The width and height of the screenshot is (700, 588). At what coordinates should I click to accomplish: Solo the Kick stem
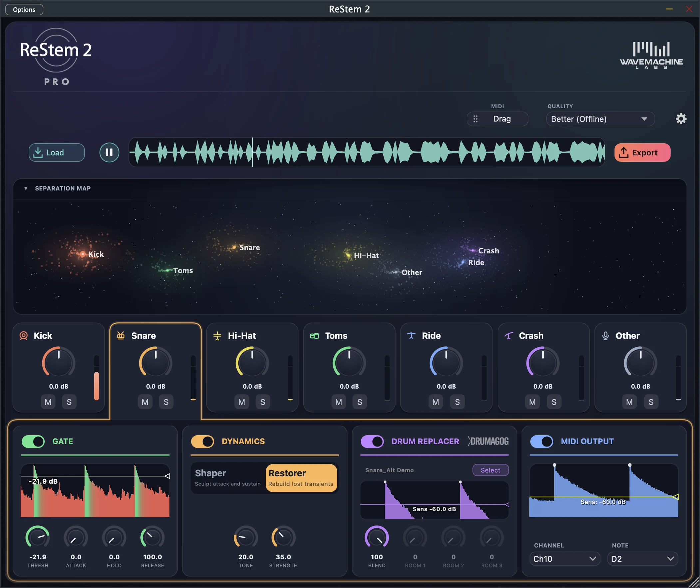pyautogui.click(x=69, y=402)
